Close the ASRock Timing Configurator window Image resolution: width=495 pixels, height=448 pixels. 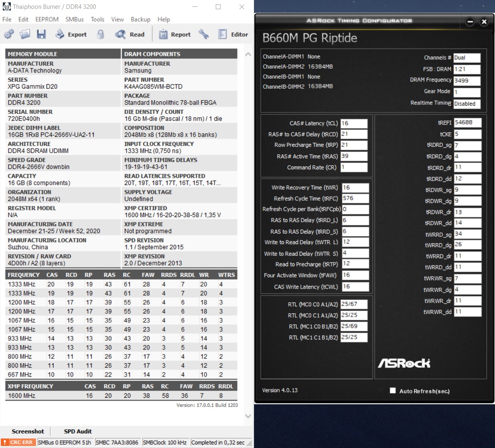pos(484,22)
